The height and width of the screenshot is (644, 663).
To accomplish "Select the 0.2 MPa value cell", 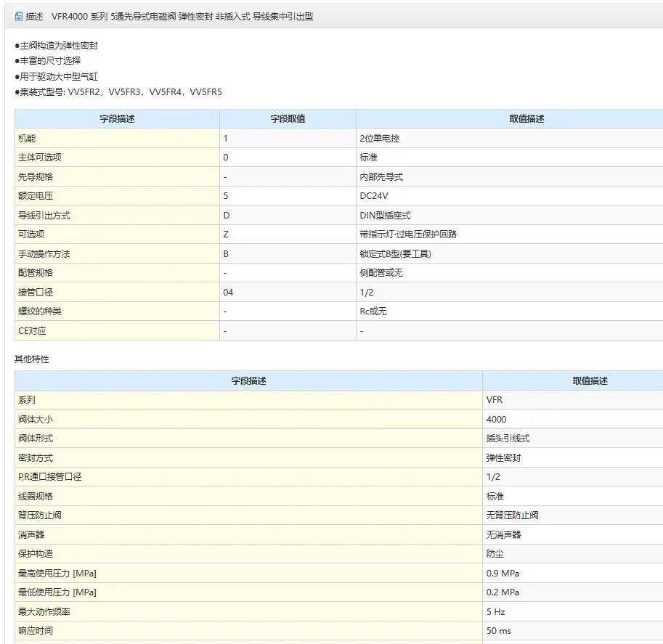I will [x=573, y=592].
